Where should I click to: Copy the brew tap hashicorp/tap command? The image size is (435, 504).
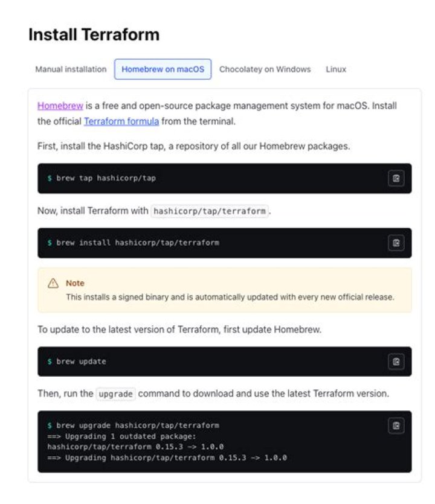[x=396, y=179]
